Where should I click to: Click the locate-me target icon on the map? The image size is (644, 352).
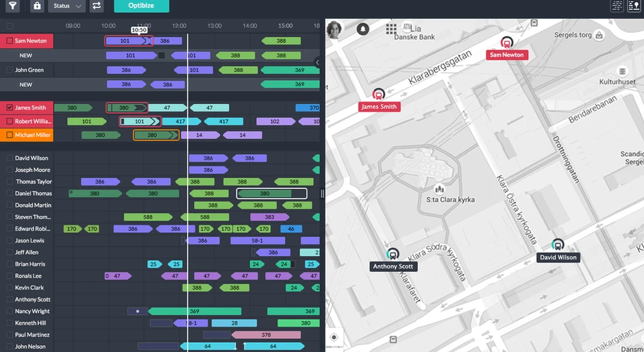[334, 337]
